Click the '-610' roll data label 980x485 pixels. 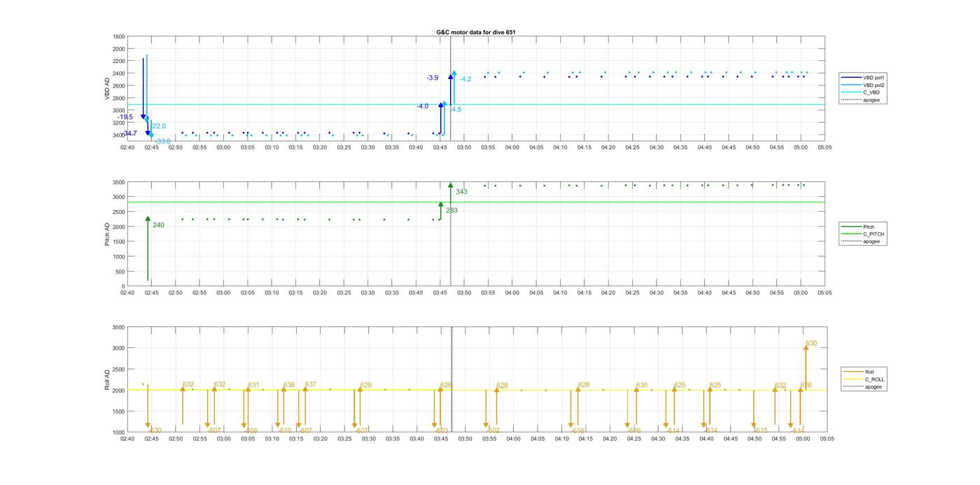click(284, 431)
